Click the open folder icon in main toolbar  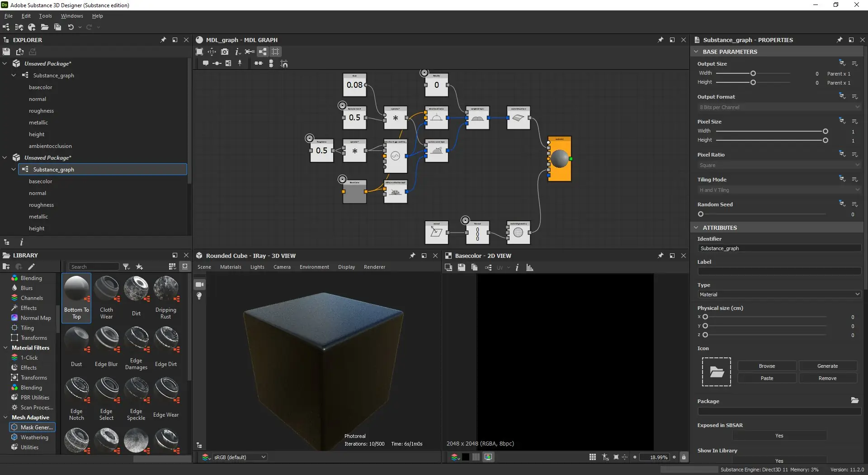tap(44, 27)
